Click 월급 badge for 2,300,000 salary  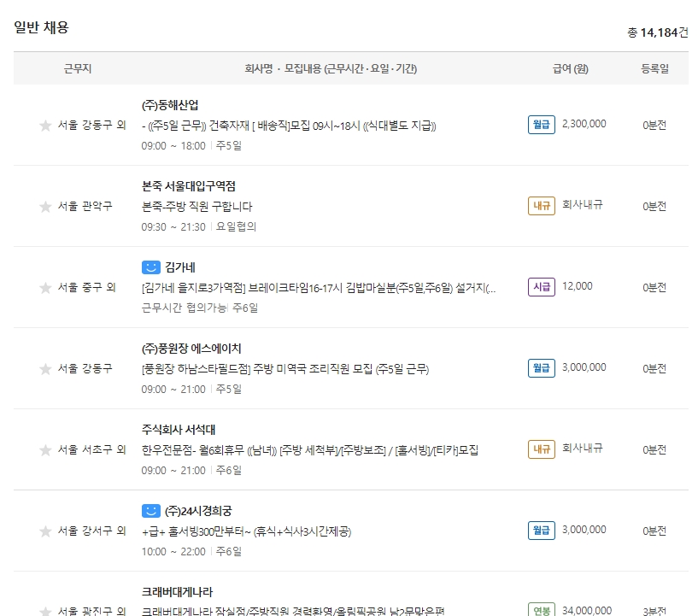(x=542, y=125)
